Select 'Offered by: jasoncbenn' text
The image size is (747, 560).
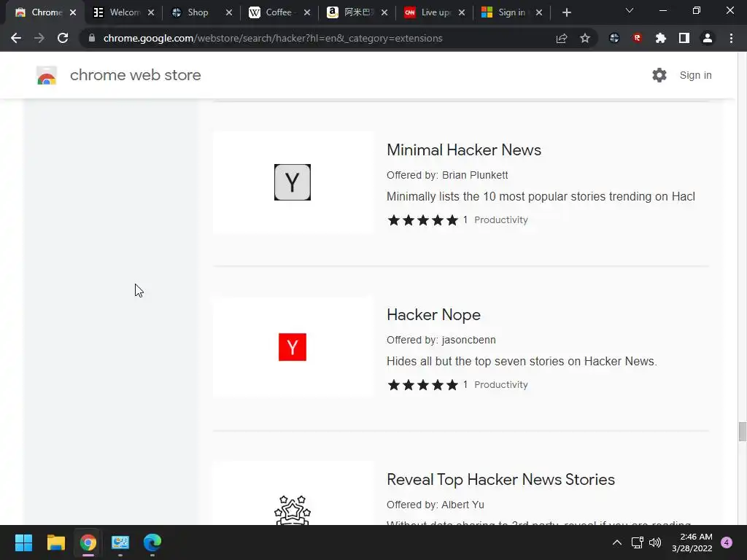441,340
